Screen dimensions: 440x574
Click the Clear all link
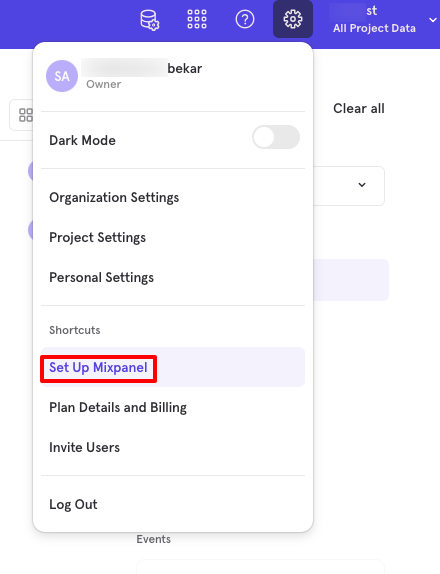pos(359,109)
